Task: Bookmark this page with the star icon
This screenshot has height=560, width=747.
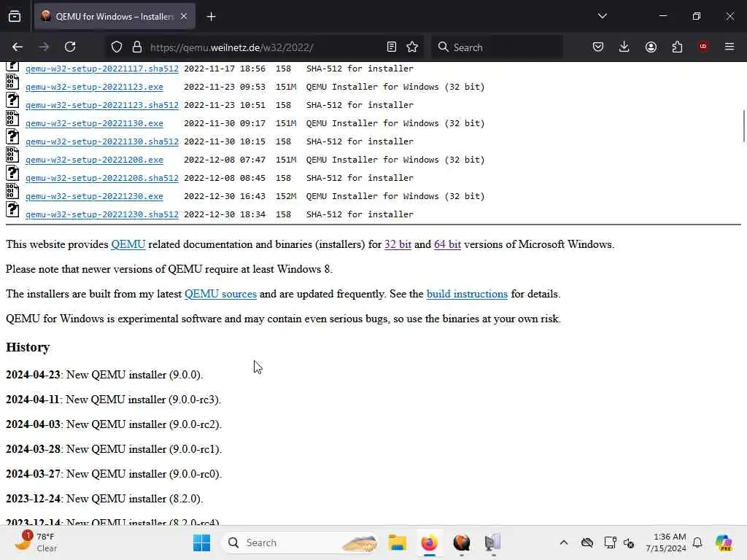Action: tap(412, 47)
